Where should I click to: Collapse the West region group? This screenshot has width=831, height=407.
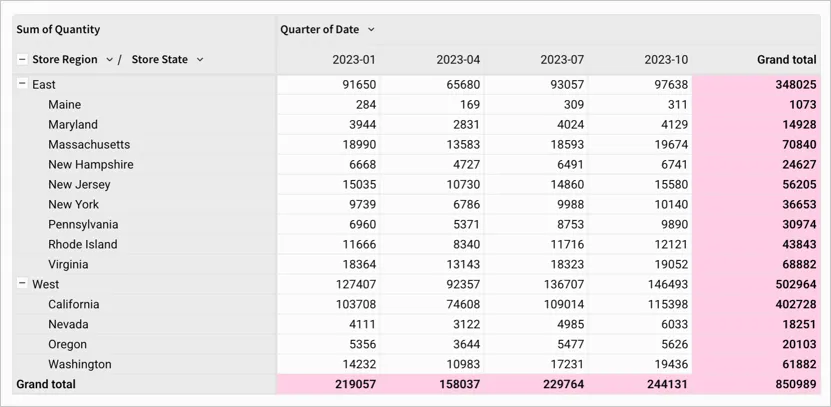[22, 284]
